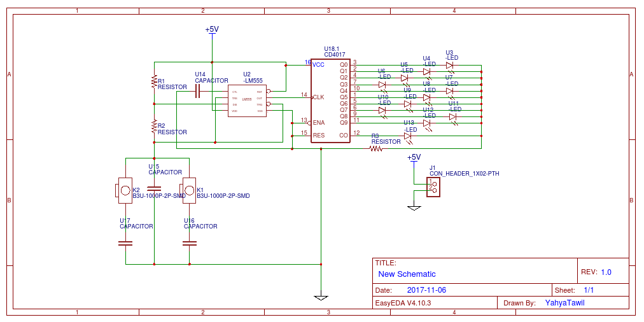Select the U4 LED symbol

point(427,73)
